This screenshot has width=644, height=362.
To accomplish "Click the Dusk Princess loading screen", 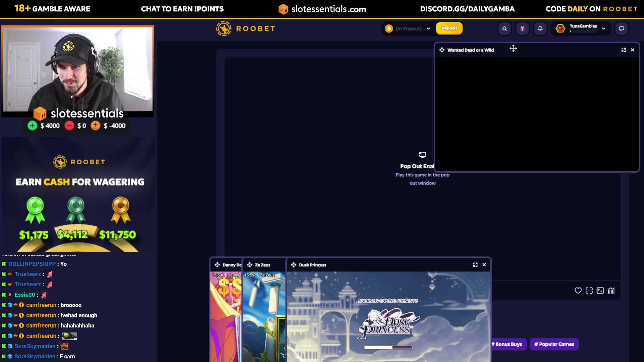I will click(x=388, y=317).
